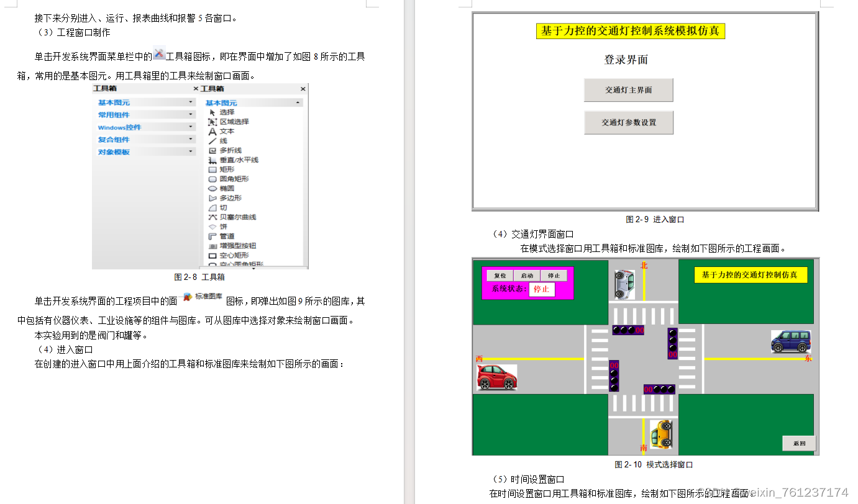Viewport: 858px width, 504px height.
Task: Collapse the right 基本图元 list
Action: pyautogui.click(x=253, y=102)
